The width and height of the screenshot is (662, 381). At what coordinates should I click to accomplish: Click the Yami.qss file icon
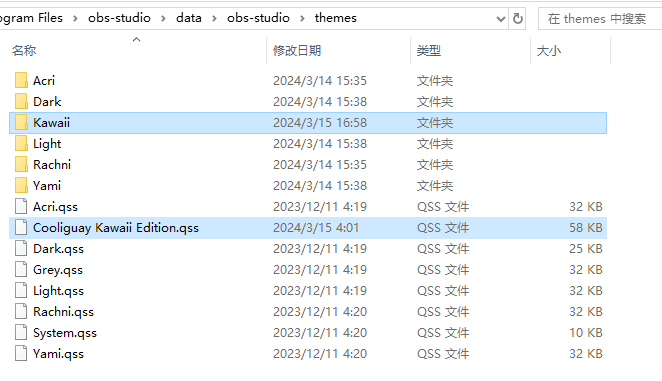point(21,354)
